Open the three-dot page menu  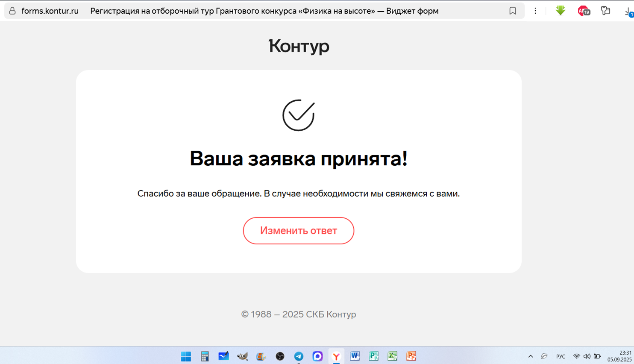point(535,11)
